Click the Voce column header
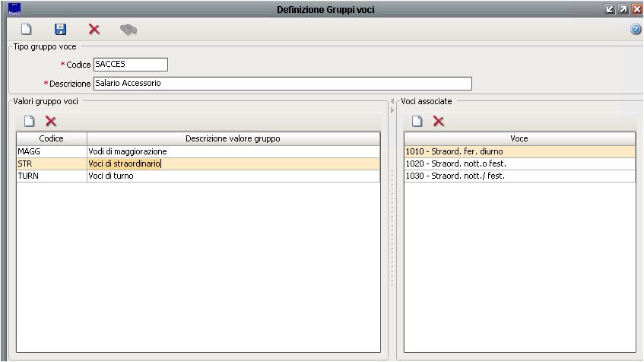 tap(519, 138)
